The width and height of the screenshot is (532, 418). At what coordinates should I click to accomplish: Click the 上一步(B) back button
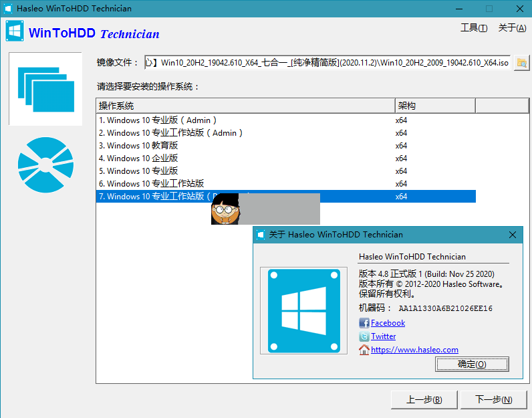[x=424, y=400]
